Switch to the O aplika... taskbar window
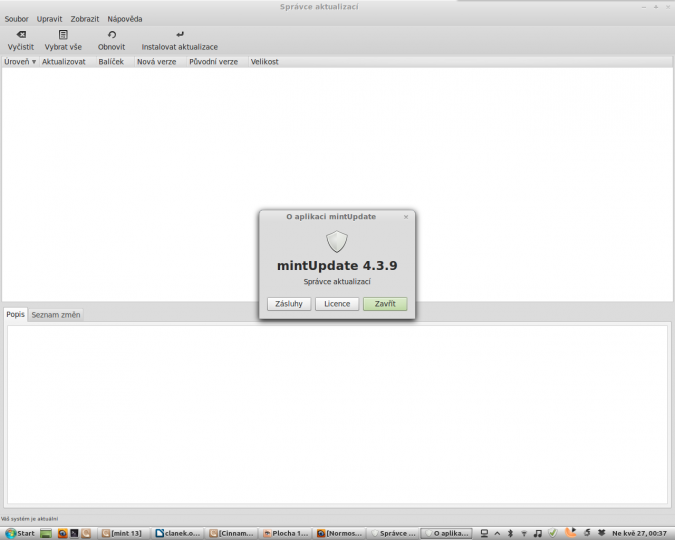Viewport: 675px width, 540px height. point(446,534)
